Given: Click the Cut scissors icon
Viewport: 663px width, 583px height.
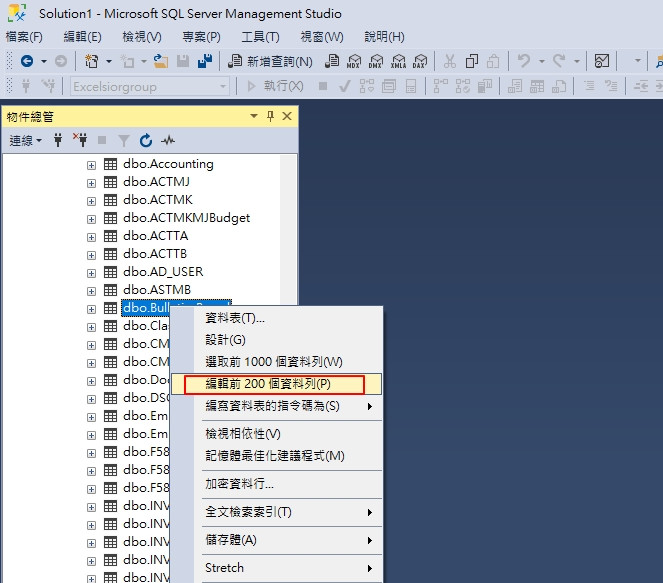Looking at the screenshot, I should click(449, 61).
